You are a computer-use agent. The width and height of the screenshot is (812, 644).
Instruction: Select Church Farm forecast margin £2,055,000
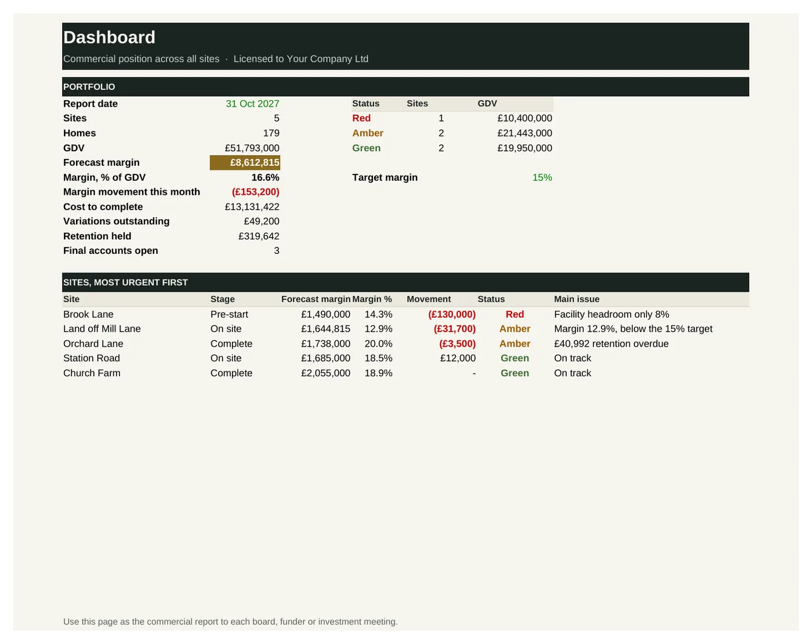coord(325,373)
